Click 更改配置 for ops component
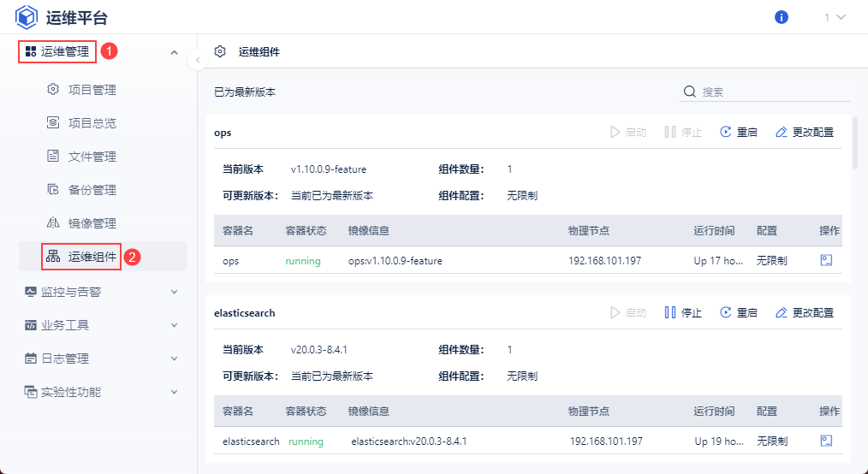This screenshot has width=868, height=474. 804,133
